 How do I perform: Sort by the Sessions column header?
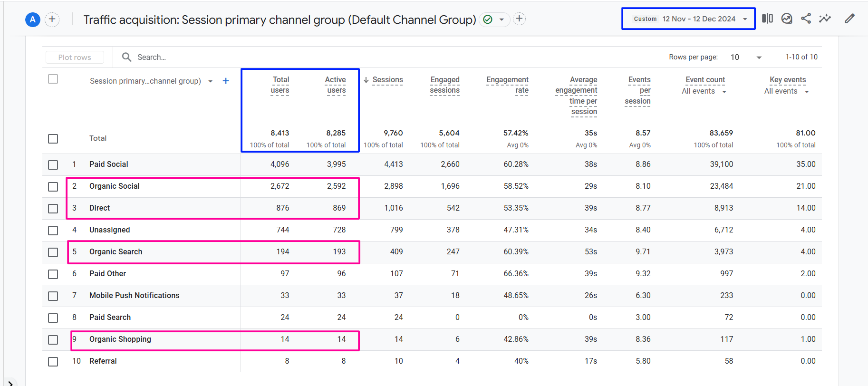pos(387,80)
